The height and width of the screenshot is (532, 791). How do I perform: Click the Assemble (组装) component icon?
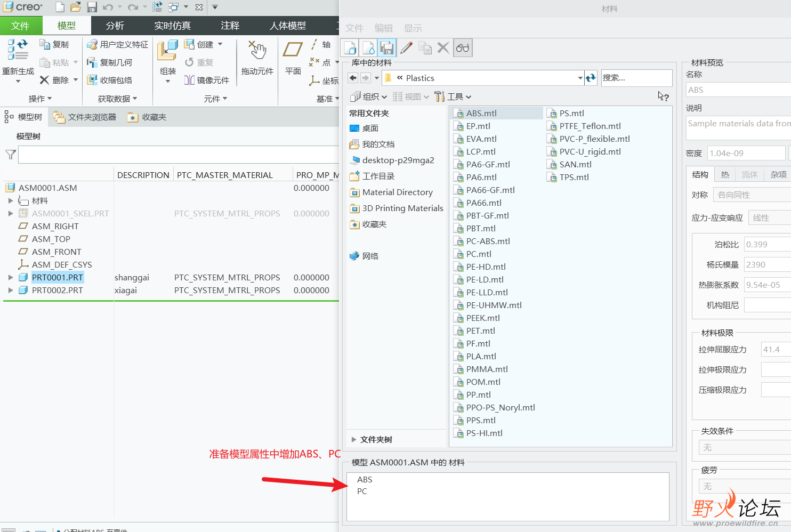coord(167,51)
